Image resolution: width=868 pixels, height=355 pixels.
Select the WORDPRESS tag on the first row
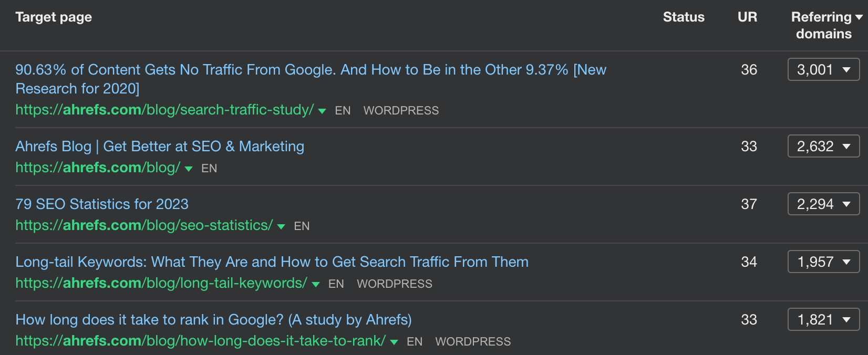tap(401, 111)
